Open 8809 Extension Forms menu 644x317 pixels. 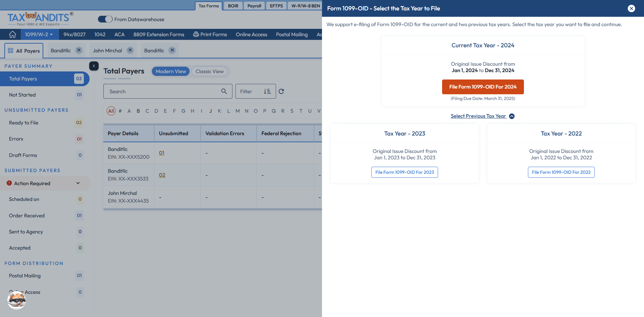point(159,35)
